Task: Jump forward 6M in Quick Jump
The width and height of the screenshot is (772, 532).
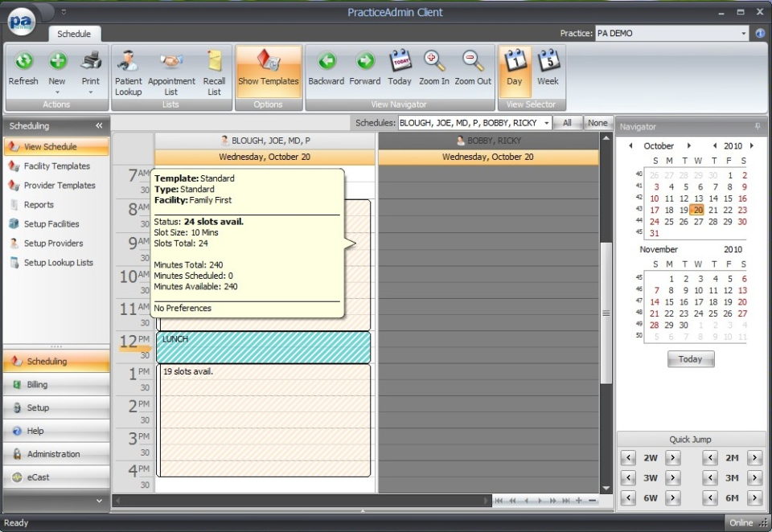Action: click(754, 498)
